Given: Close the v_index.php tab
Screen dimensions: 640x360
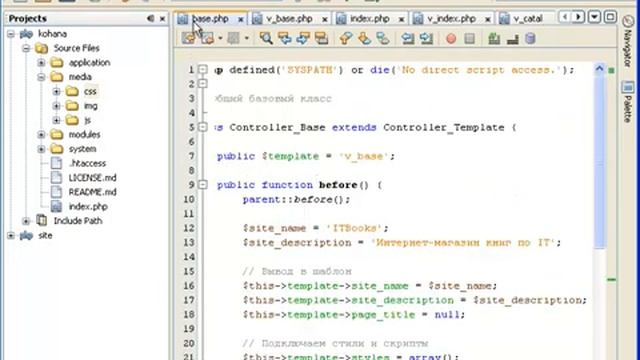Looking at the screenshot, I should 487,19.
